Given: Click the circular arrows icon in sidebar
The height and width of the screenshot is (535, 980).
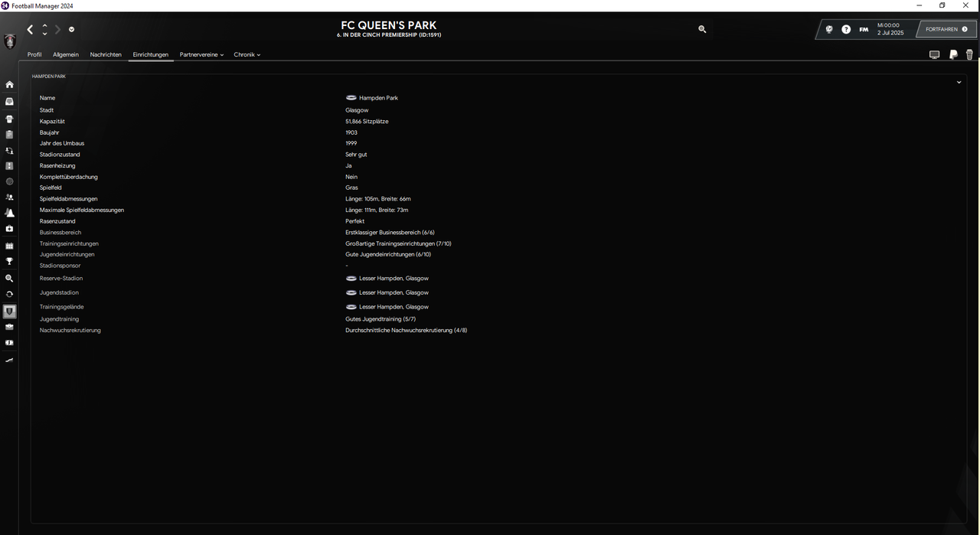Looking at the screenshot, I should [9, 294].
